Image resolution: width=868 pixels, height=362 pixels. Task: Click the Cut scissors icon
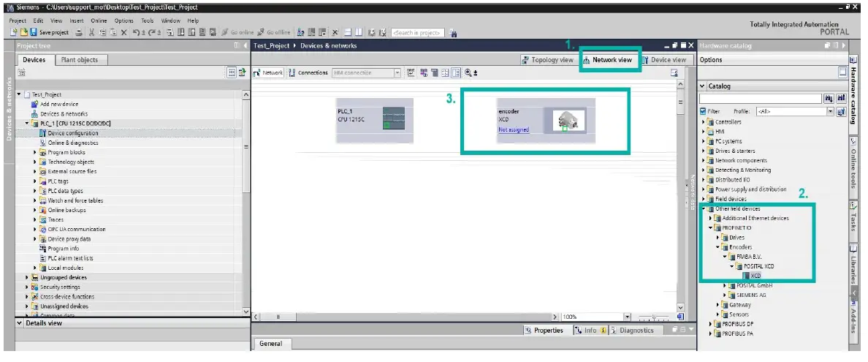(92, 32)
